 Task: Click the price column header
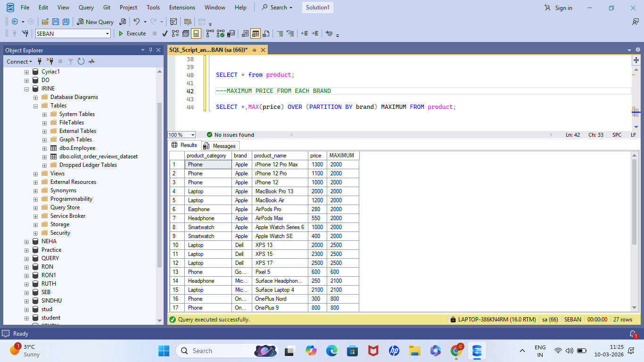317,156
